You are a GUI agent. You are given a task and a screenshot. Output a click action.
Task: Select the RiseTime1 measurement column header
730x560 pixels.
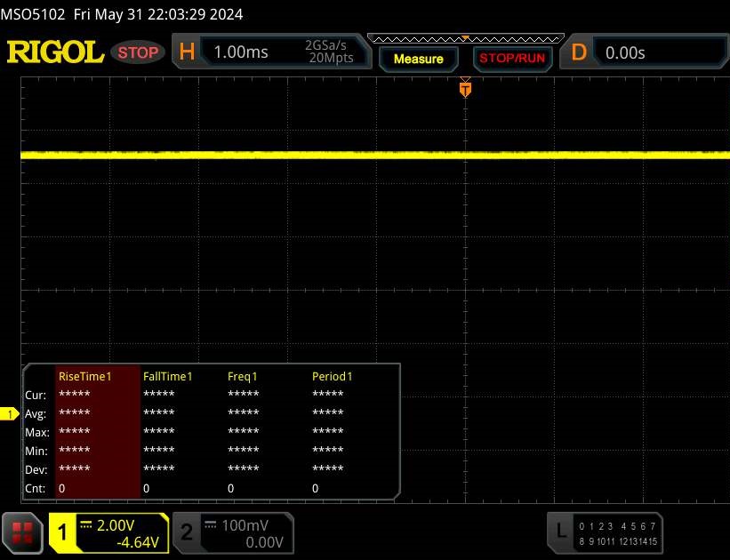(85, 376)
